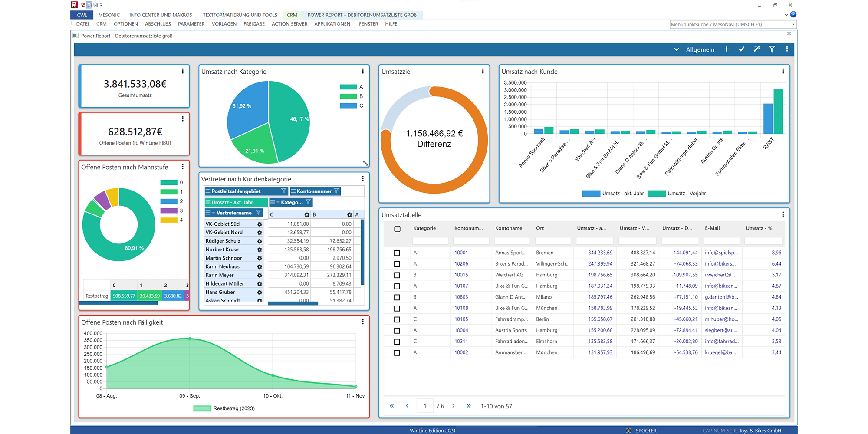
Task: Click the checkmark icon in the dashboard toolbar
Action: 742,49
